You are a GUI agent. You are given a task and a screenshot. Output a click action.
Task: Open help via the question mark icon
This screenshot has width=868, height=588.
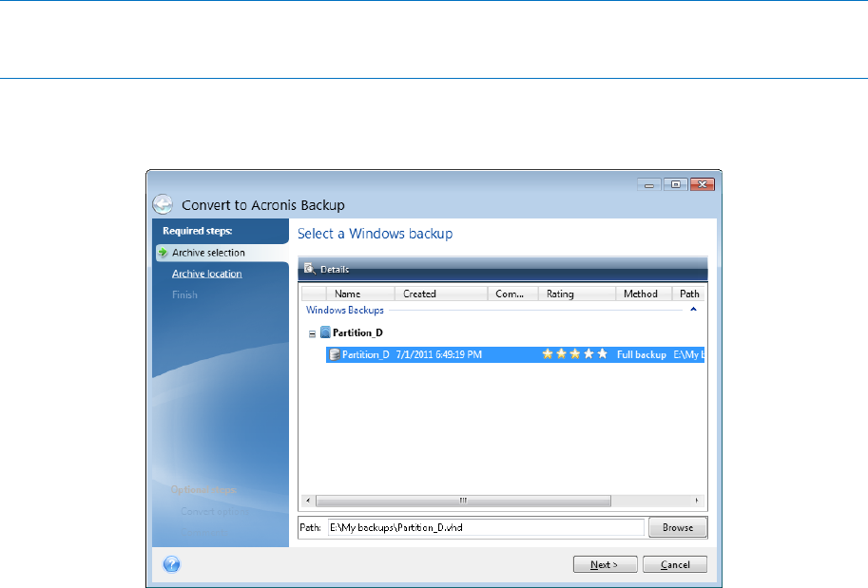tap(172, 564)
